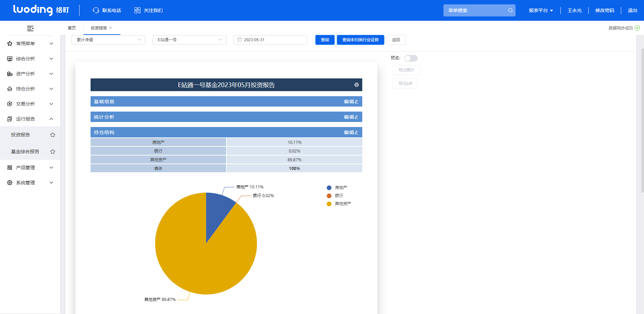Collapse the sidebar with the hamburger icon
Viewport: 644px width, 314px height.
click(x=30, y=28)
